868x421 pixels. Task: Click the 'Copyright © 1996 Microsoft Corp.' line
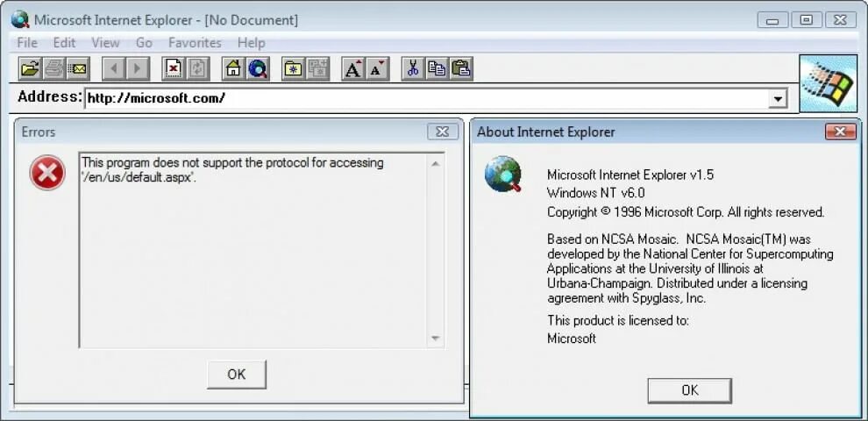(x=686, y=212)
